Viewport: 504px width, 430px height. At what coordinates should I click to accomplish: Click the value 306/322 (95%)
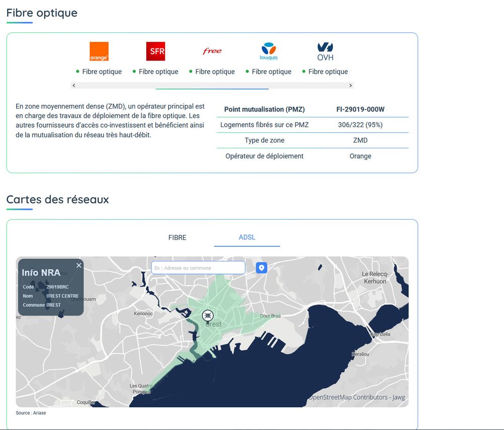tap(360, 125)
